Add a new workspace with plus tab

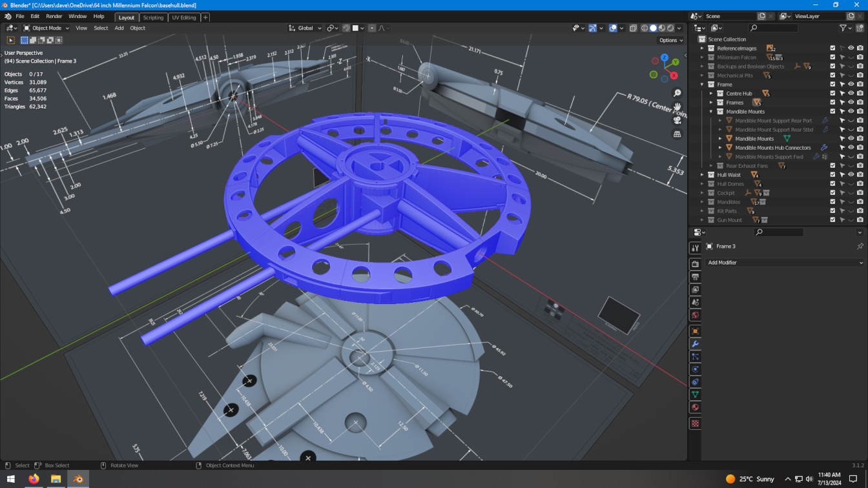(x=205, y=17)
